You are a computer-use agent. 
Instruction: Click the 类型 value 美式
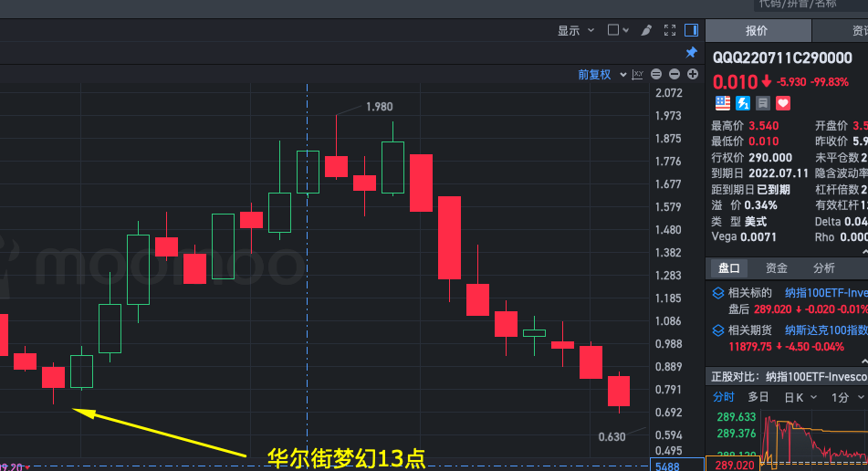pyautogui.click(x=756, y=222)
